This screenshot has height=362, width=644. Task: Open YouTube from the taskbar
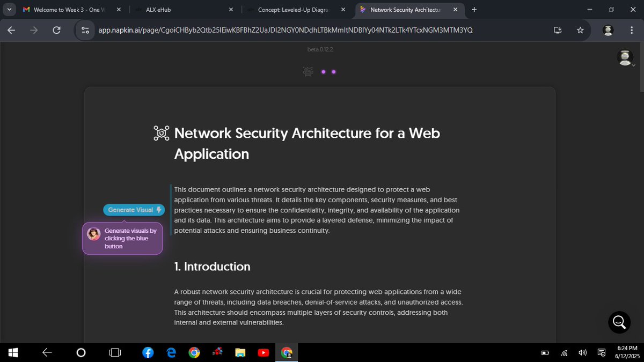pos(263,352)
